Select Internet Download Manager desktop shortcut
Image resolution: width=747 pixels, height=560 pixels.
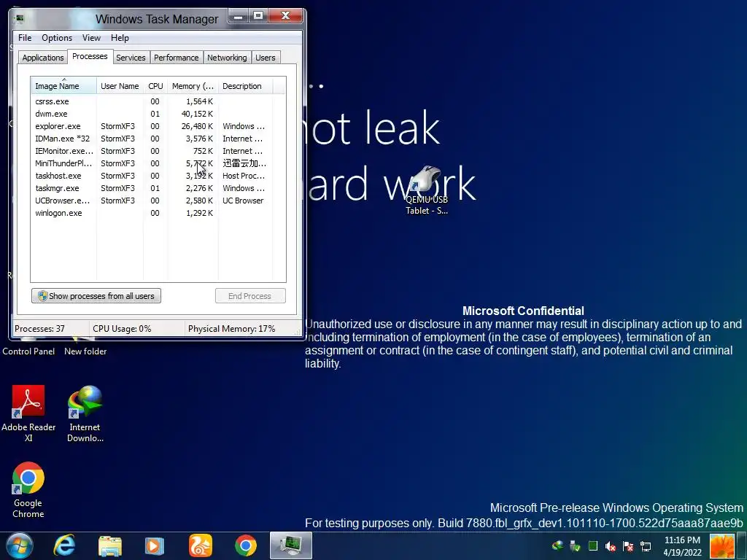tap(85, 413)
